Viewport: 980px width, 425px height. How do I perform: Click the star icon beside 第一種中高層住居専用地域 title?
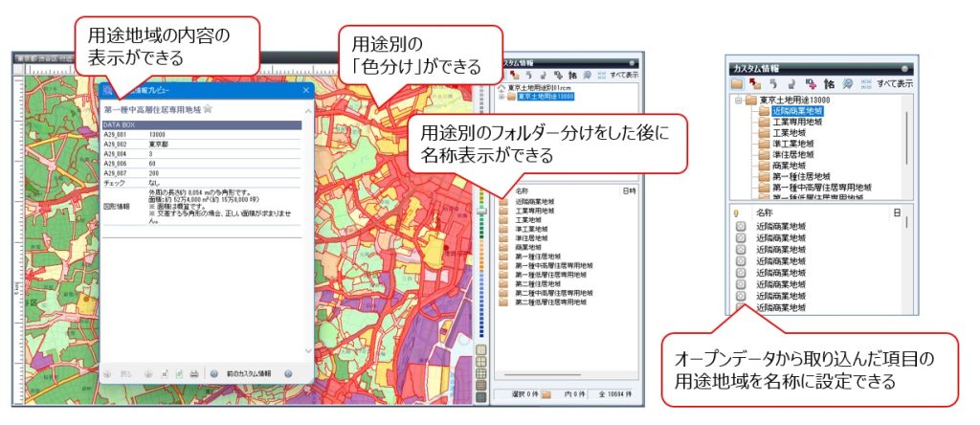click(207, 110)
